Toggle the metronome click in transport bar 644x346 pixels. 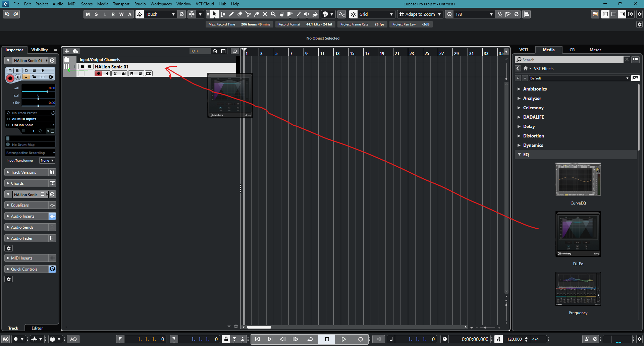click(587, 339)
